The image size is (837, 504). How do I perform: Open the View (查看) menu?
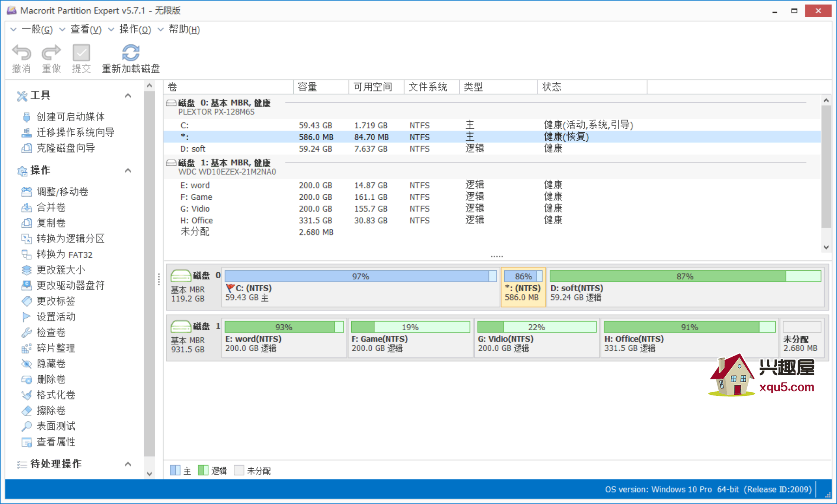click(x=86, y=29)
